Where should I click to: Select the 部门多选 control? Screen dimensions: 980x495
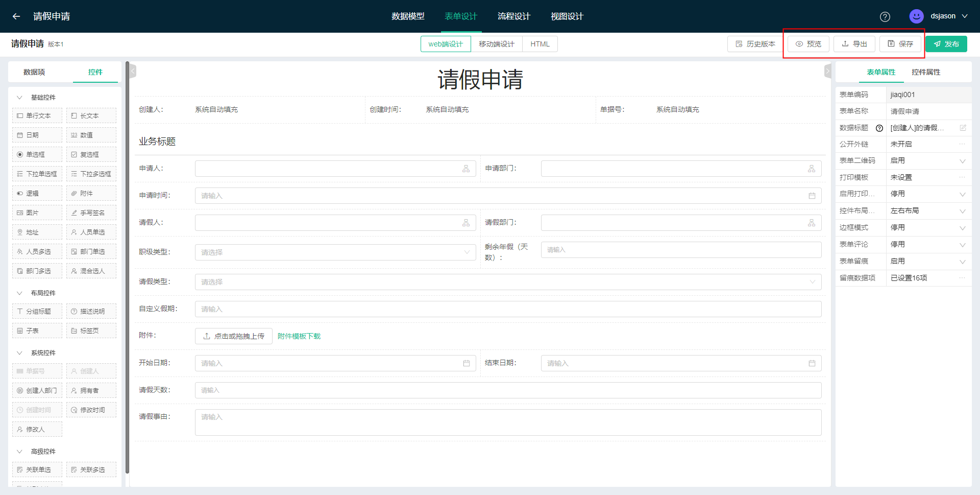(x=37, y=271)
